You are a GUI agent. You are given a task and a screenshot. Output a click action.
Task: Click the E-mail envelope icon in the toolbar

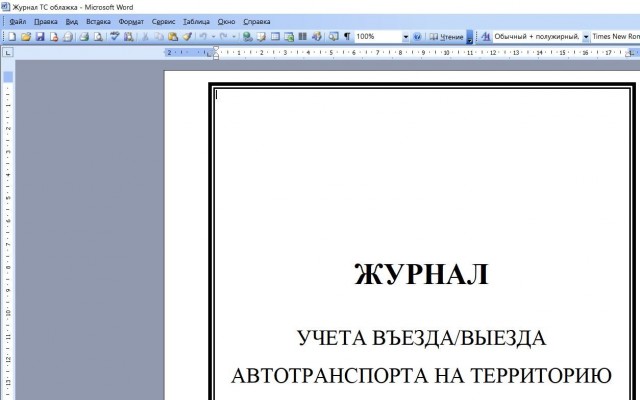click(68, 37)
